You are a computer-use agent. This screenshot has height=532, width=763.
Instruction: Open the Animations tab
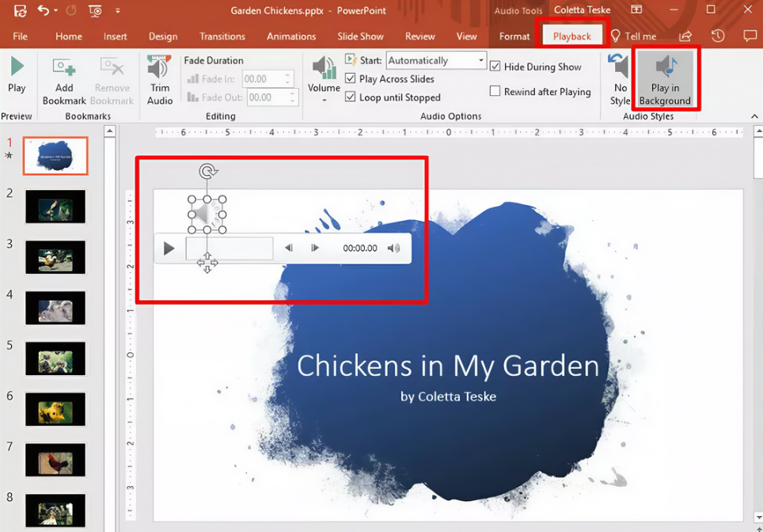291,36
